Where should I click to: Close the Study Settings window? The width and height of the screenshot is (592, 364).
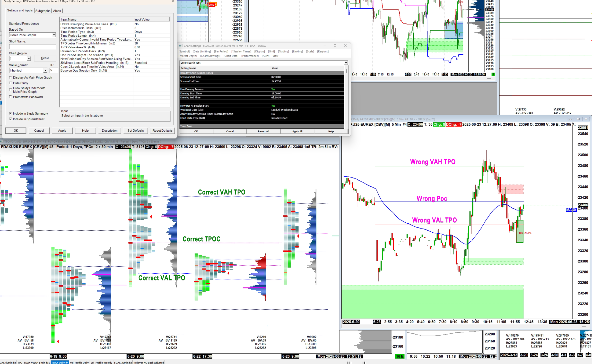(173, 1)
